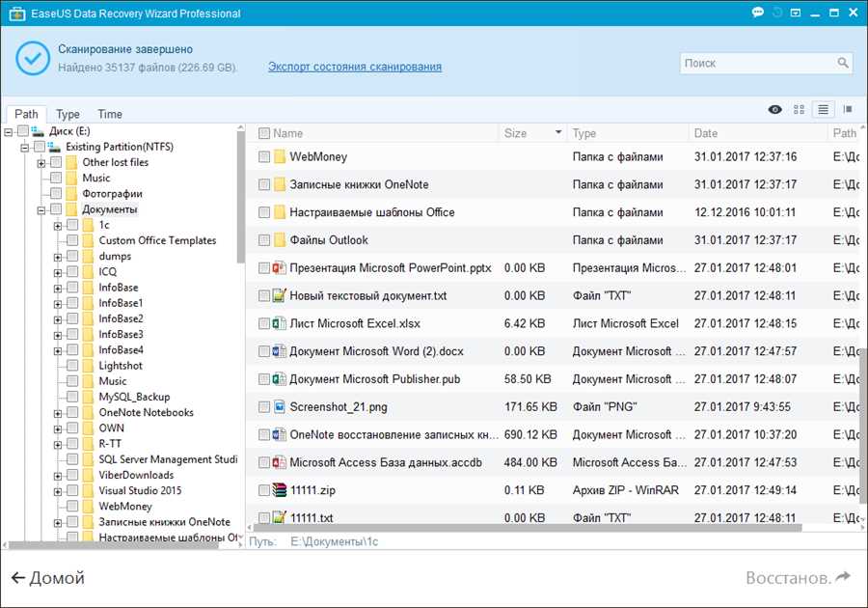Click the Access accdb file icon
The width and height of the screenshot is (868, 608).
click(280, 462)
